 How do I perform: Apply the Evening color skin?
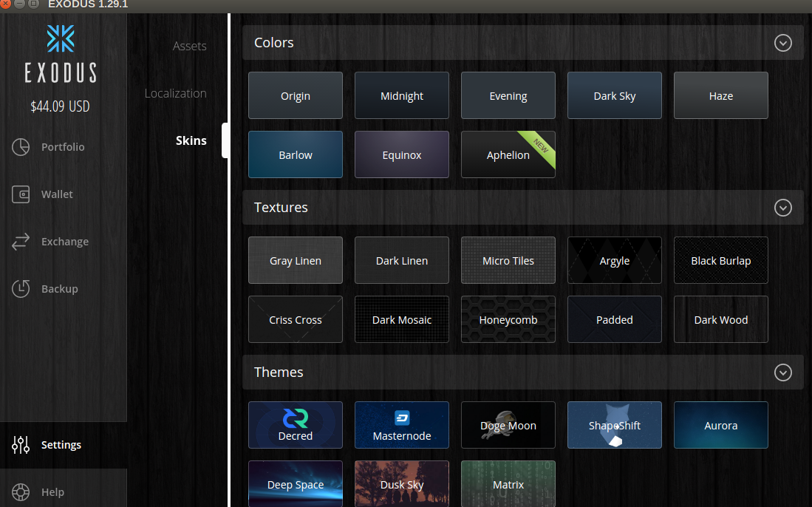(x=508, y=95)
